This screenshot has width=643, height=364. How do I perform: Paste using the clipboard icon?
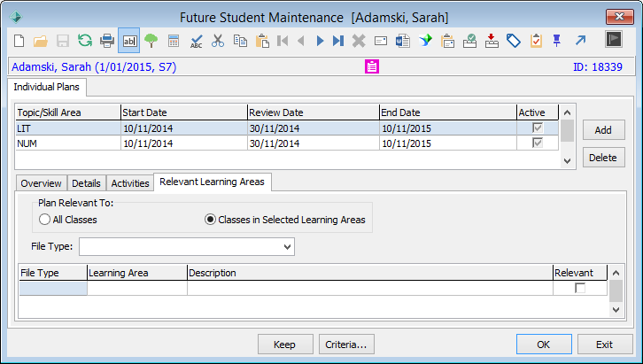click(262, 41)
